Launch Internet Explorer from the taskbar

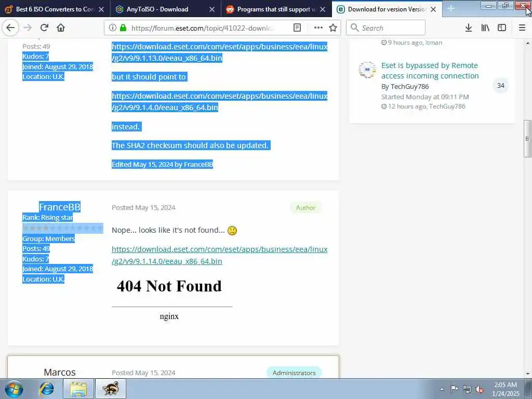coord(46,389)
